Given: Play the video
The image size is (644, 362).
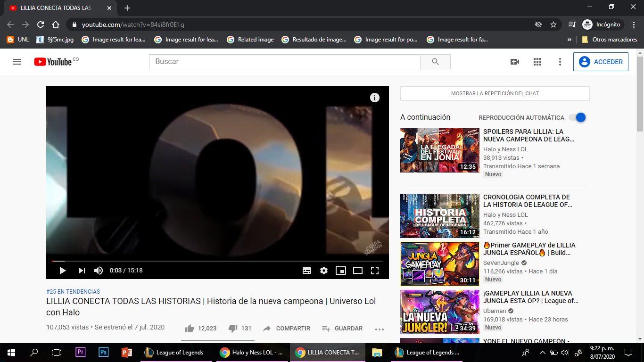Looking at the screenshot, I should click(62, 271).
